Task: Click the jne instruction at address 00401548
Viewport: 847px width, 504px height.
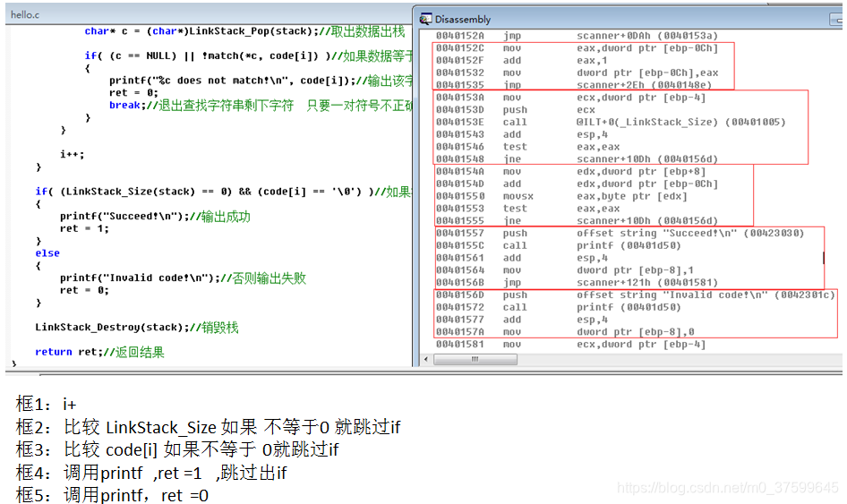Action: pyautogui.click(x=577, y=159)
